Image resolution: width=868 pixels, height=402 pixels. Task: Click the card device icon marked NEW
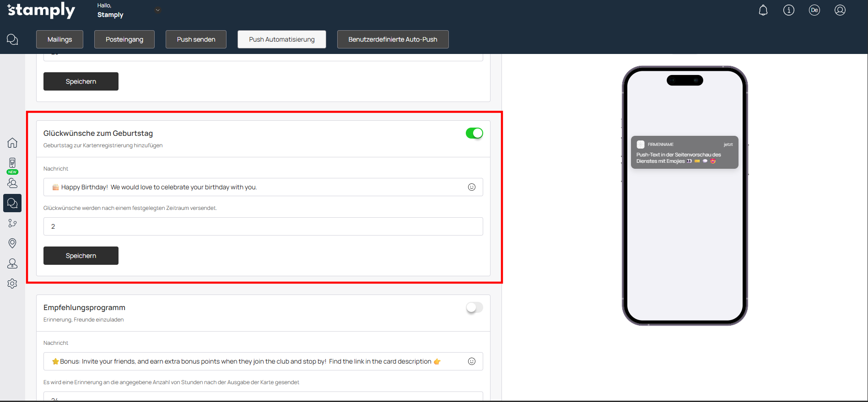click(12, 163)
